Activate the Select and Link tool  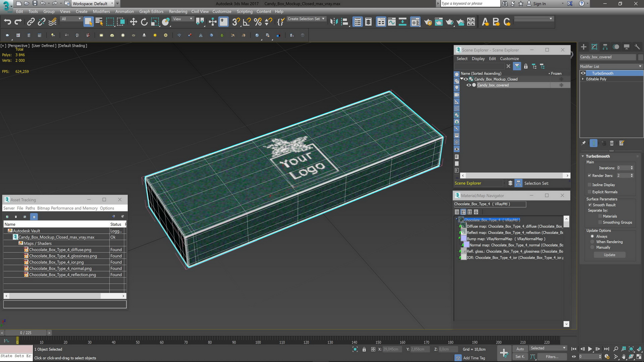click(31, 22)
